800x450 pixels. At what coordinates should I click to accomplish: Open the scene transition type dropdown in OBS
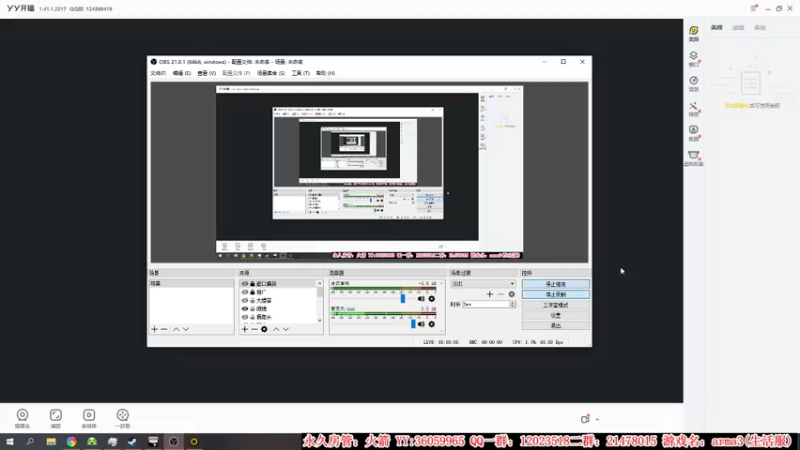coord(483,284)
